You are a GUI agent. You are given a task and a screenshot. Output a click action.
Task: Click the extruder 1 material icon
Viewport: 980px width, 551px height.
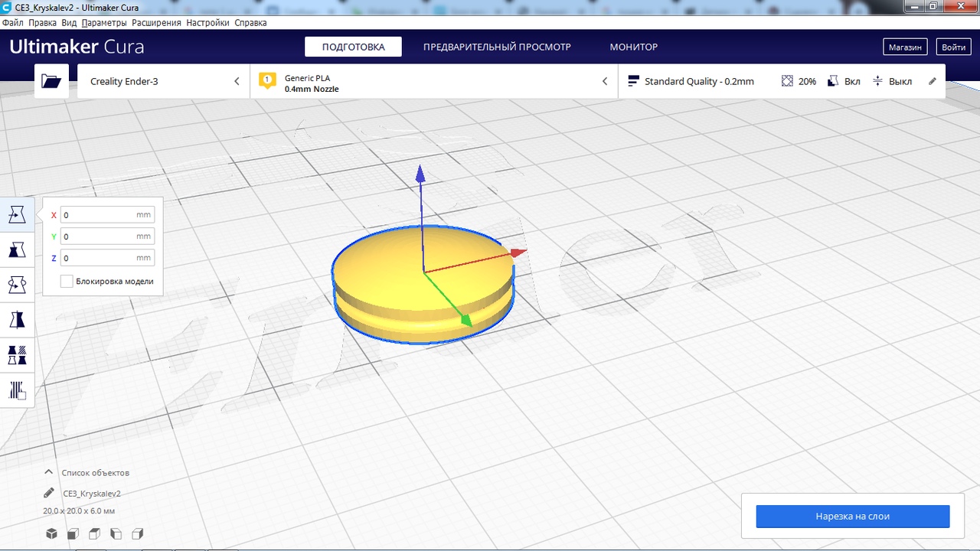[x=267, y=80]
